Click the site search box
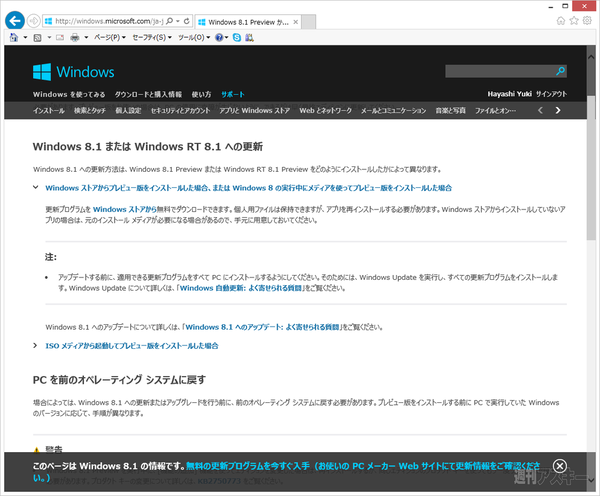 [500, 71]
